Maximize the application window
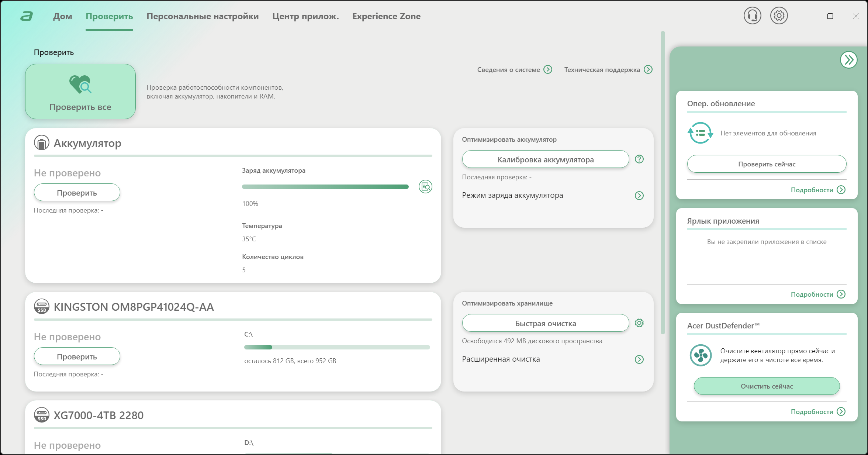The image size is (868, 455). (x=830, y=16)
